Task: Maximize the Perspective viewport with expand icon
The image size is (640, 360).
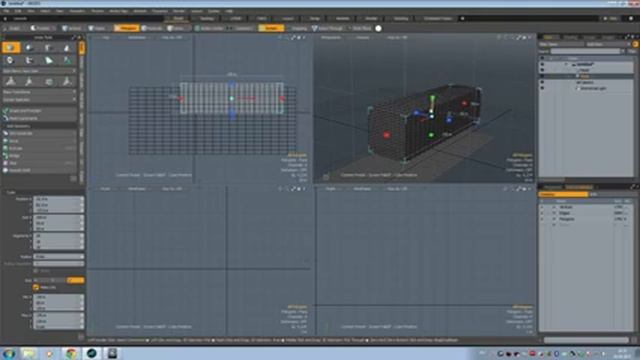Action: point(518,37)
